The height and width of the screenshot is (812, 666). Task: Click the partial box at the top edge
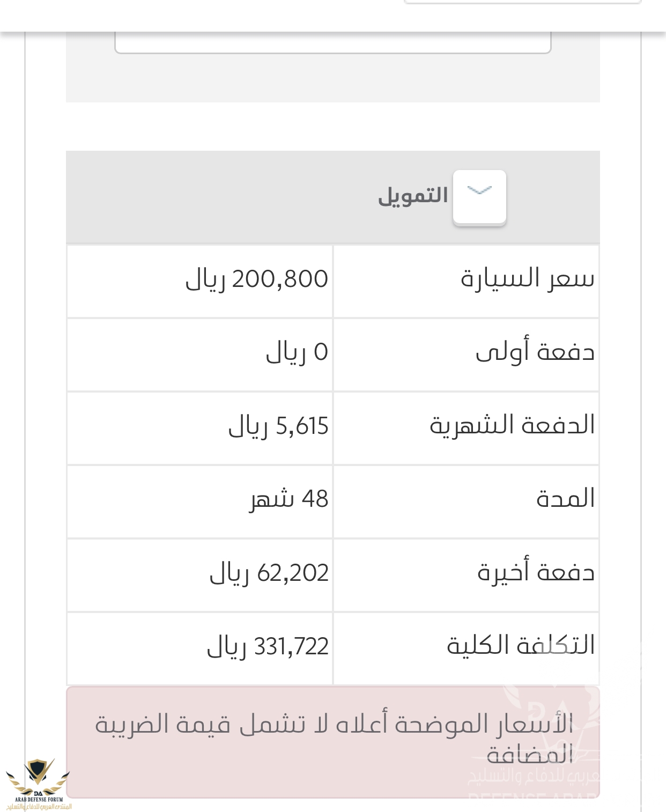[523, 2]
